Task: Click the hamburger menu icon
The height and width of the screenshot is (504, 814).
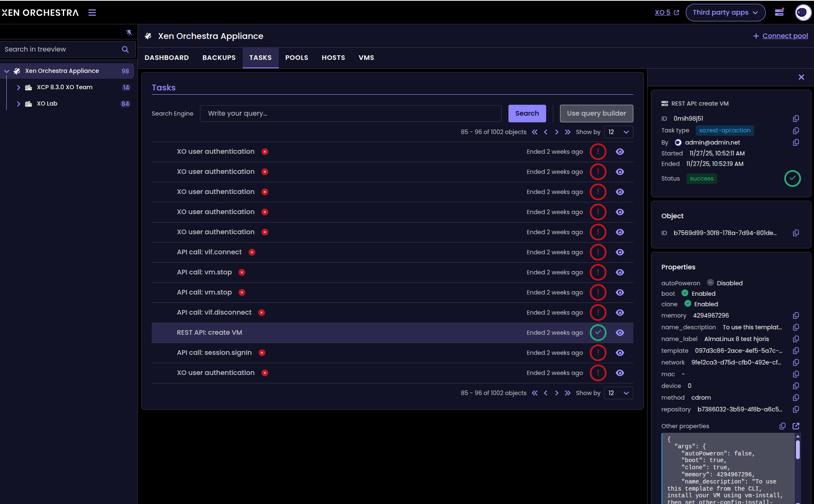Action: click(x=92, y=13)
